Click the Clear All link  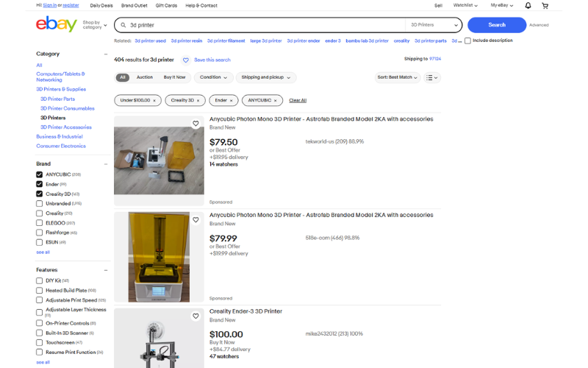298,101
